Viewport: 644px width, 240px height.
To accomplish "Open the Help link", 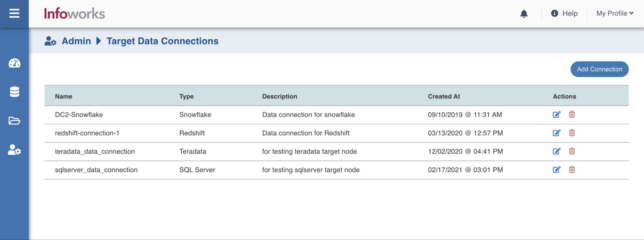I will pos(570,13).
